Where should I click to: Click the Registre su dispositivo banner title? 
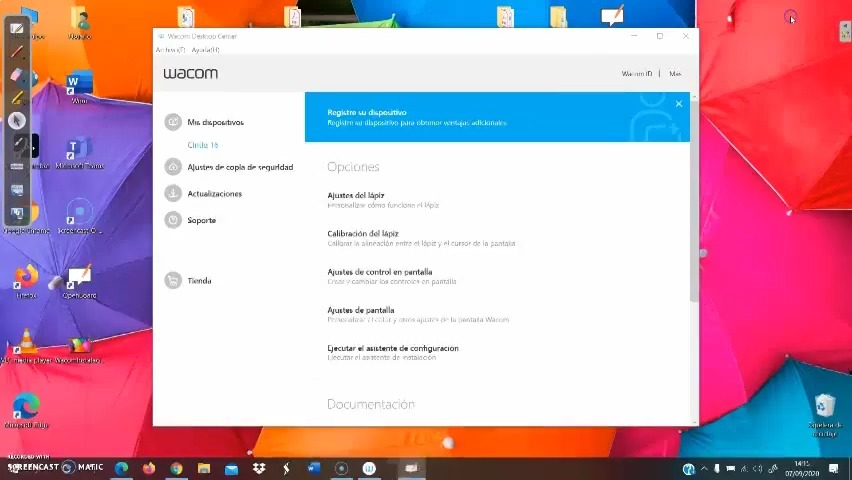click(367, 112)
